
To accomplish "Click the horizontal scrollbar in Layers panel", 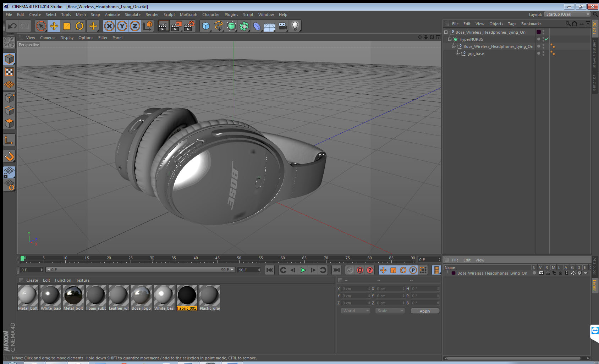I will click(x=514, y=358).
